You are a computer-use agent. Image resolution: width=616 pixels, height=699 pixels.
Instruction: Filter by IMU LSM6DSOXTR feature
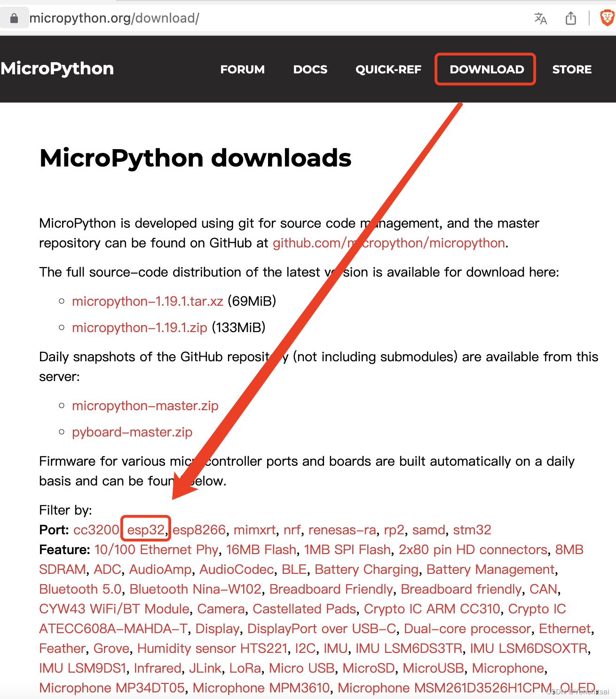tap(529, 649)
